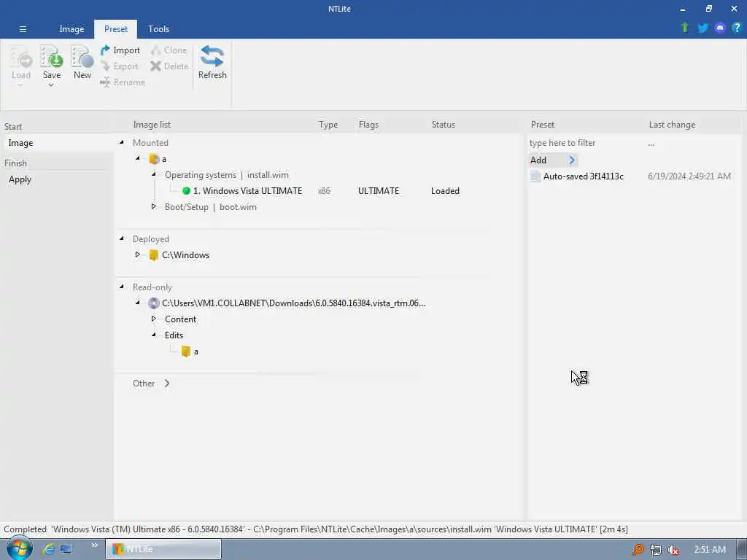Collapse Operating systems install.wim node
This screenshot has width=747, height=560.
[153, 174]
